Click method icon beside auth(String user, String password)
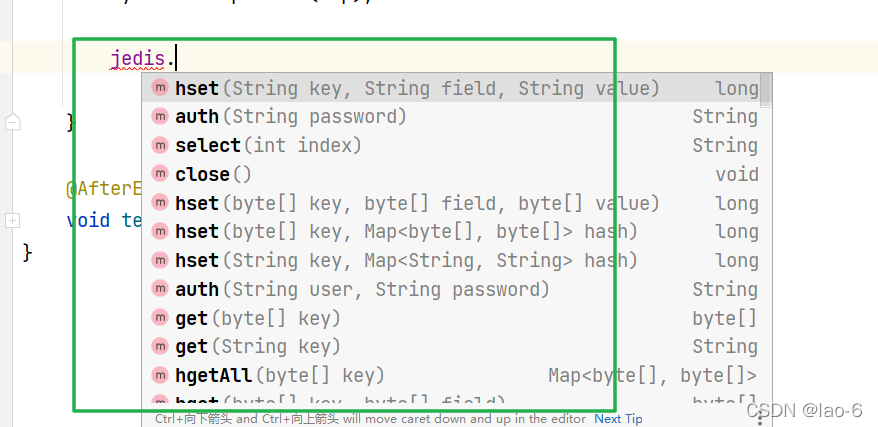This screenshot has width=878, height=427. tap(160, 290)
